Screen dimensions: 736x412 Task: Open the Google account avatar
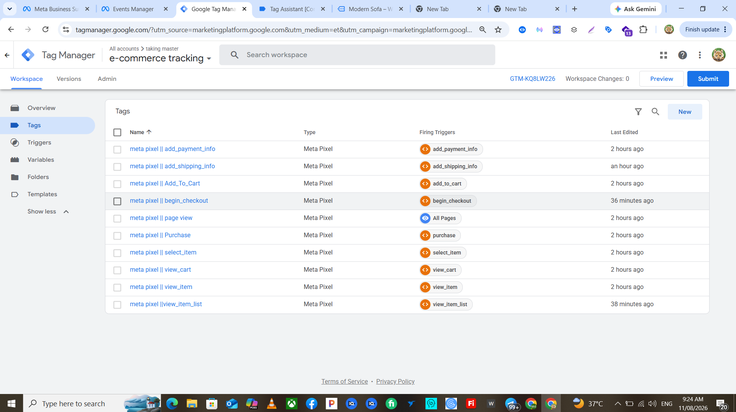point(718,55)
